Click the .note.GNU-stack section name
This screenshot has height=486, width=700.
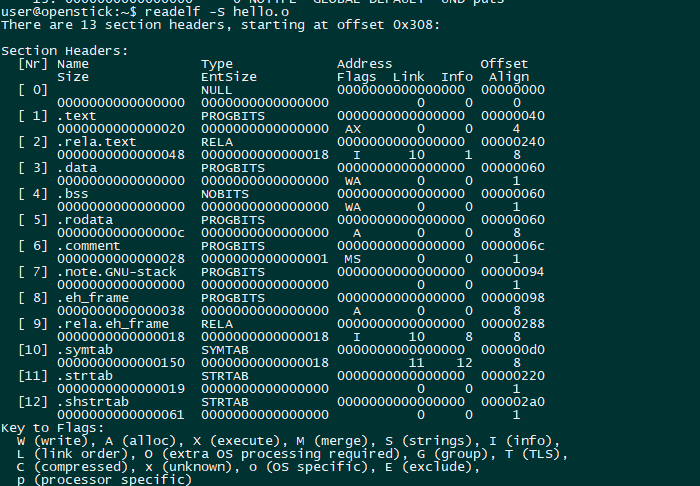pyautogui.click(x=112, y=271)
